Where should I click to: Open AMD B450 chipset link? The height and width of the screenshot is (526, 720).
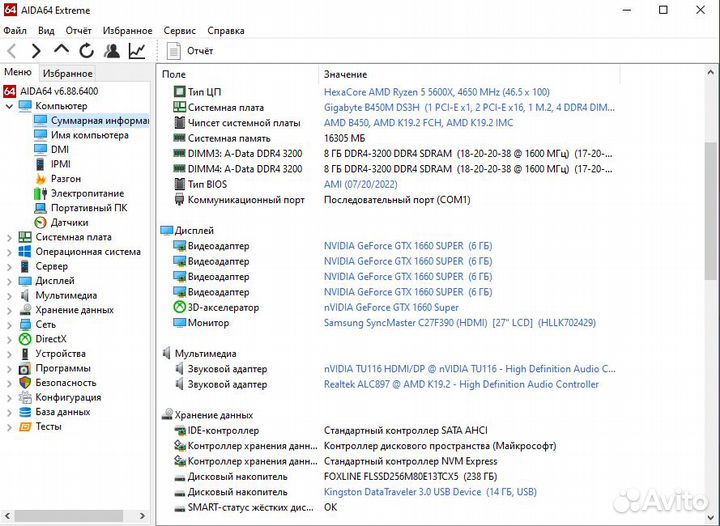click(418, 123)
